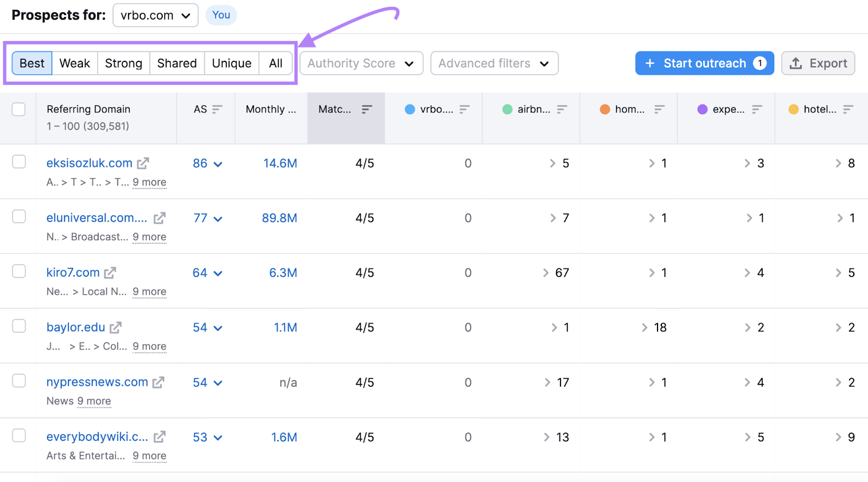This screenshot has height=482, width=868.
Task: Open the eksisozluk.com domain link
Action: (90, 163)
